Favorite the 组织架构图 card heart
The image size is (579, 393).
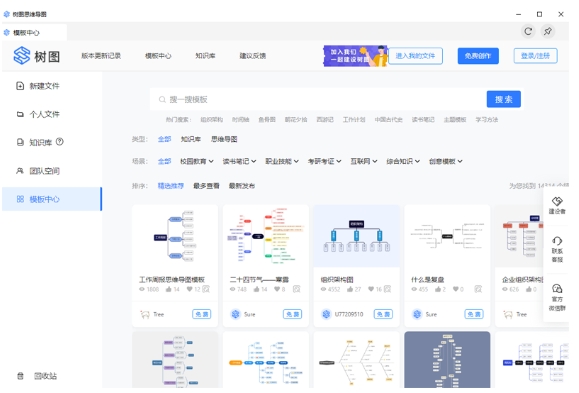pos(371,289)
